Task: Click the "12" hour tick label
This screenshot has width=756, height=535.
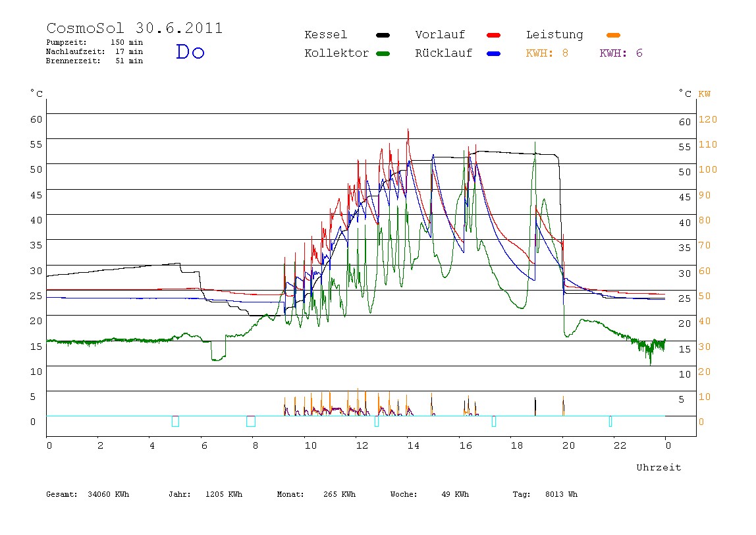Action: point(362,445)
